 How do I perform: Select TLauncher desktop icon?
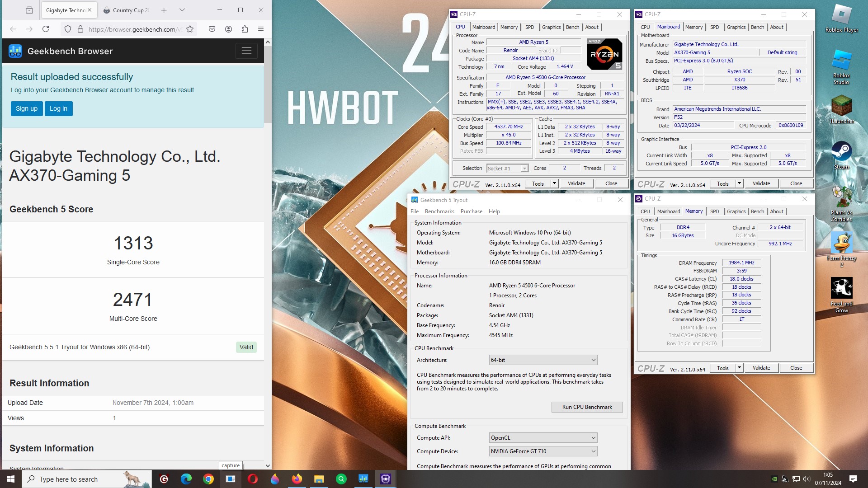(841, 109)
